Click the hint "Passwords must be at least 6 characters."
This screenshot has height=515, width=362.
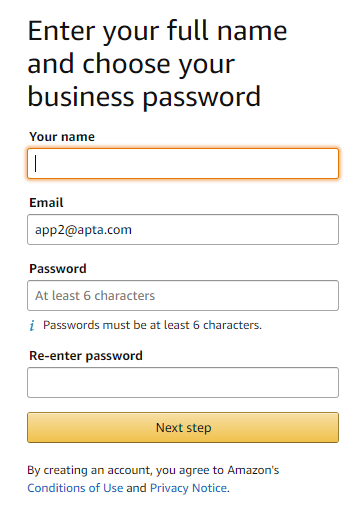pos(152,325)
